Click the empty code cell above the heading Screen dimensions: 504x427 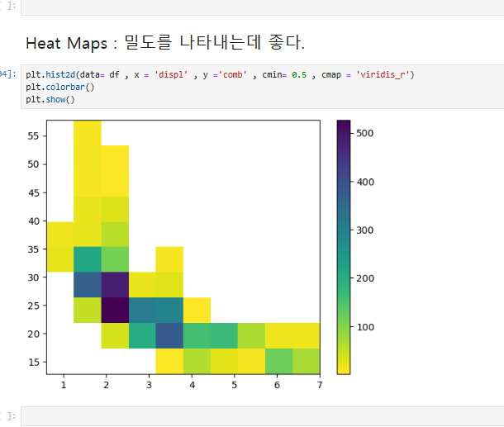coord(262,7)
